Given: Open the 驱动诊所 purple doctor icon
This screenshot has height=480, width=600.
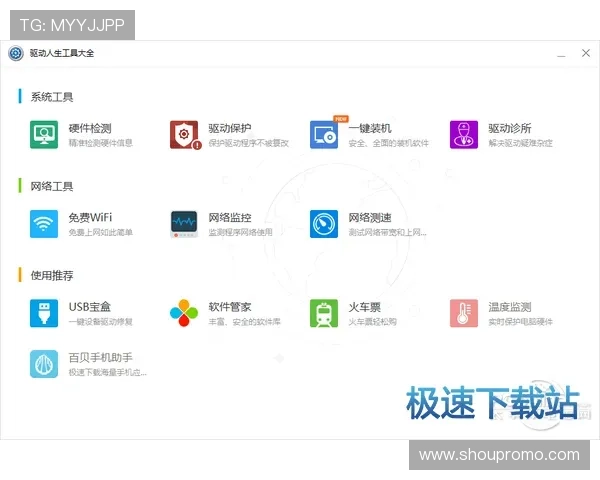Looking at the screenshot, I should (x=464, y=135).
